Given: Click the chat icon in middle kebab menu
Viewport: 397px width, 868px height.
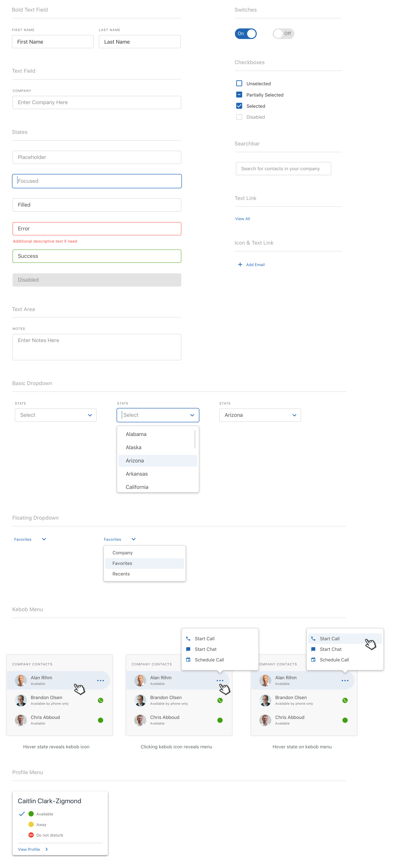Looking at the screenshot, I should tap(188, 649).
